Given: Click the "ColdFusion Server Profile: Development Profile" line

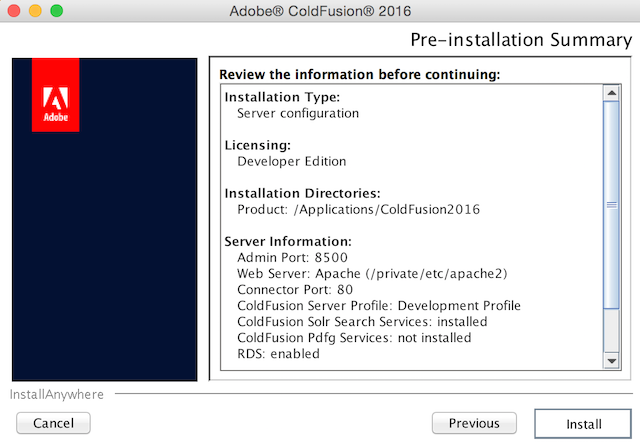Looking at the screenshot, I should [379, 306].
